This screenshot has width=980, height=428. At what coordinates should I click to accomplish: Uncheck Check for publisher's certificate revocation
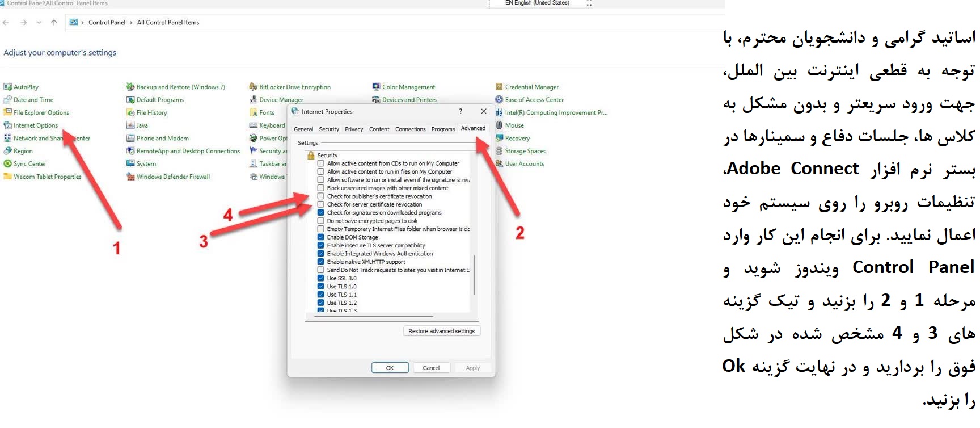(321, 196)
